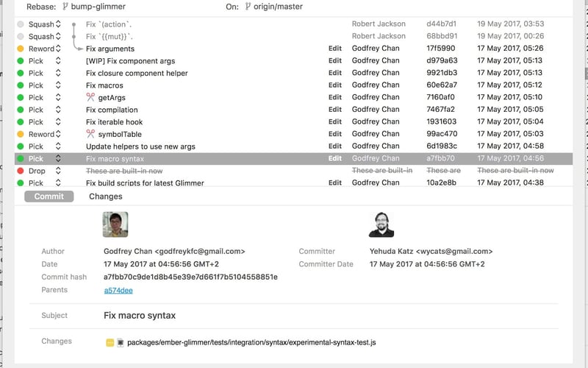This screenshot has width=588, height=368.
Task: Click the scissors icon beside symbolTable
Action: 90,134
